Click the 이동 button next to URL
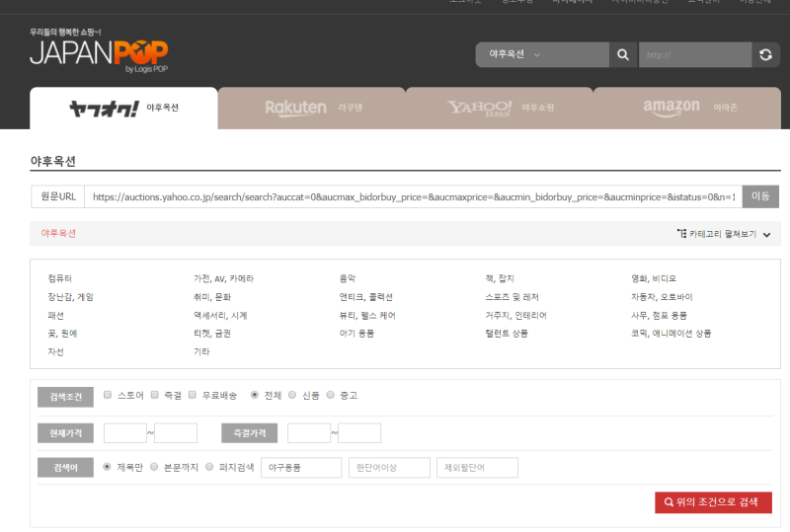The height and width of the screenshot is (532, 790). [x=760, y=196]
